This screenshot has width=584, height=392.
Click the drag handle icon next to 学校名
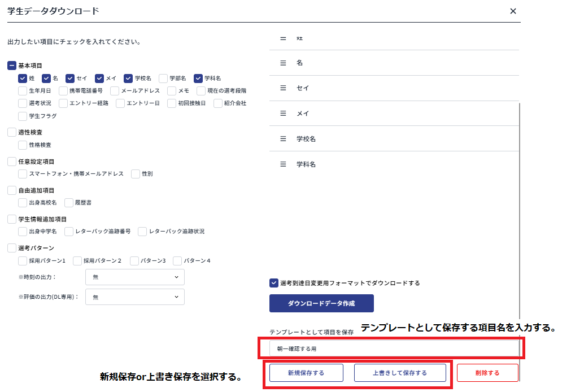point(283,138)
